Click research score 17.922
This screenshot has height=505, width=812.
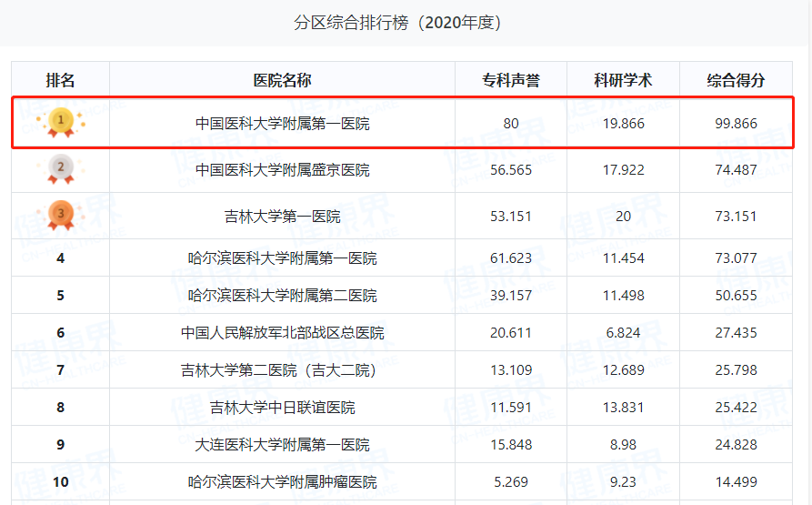(x=624, y=170)
